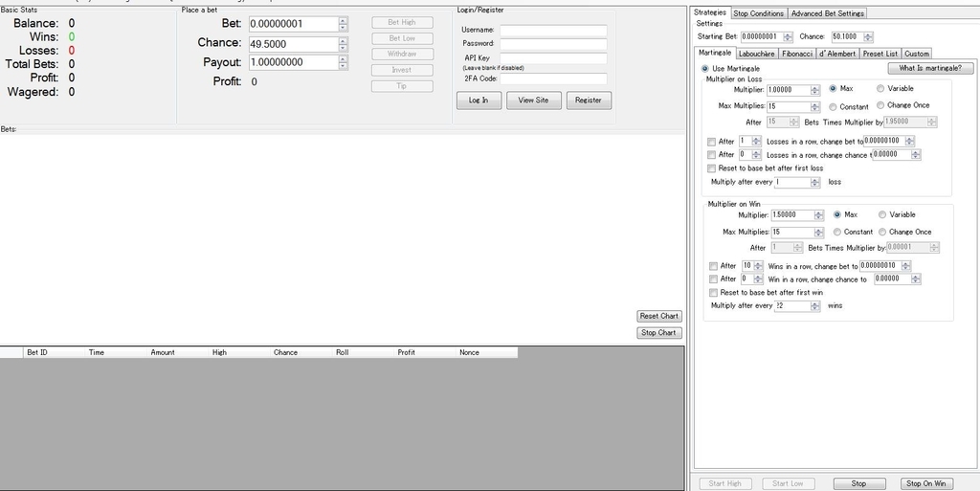Open the d'Alembert strategy tab
The height and width of the screenshot is (491, 980).
point(836,54)
